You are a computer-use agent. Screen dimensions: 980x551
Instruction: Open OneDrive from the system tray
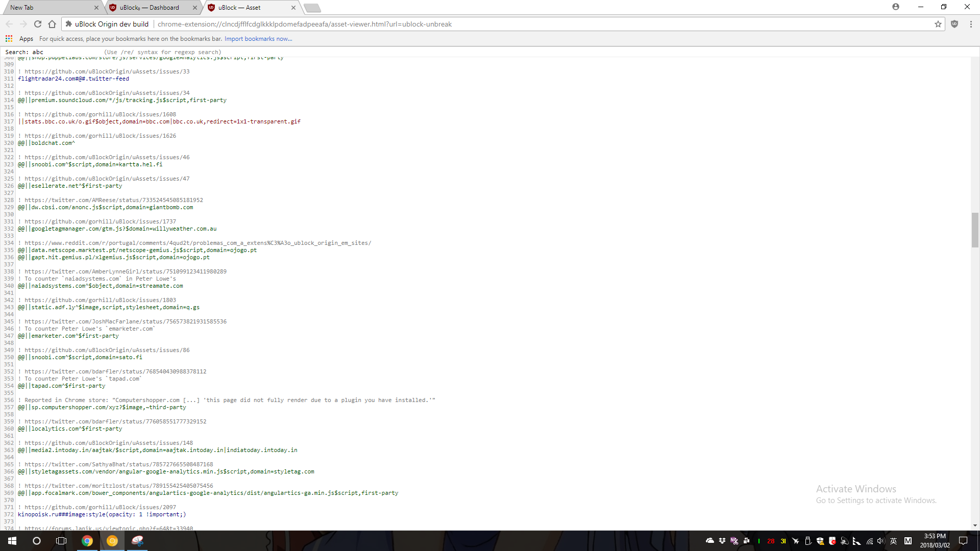(x=710, y=541)
